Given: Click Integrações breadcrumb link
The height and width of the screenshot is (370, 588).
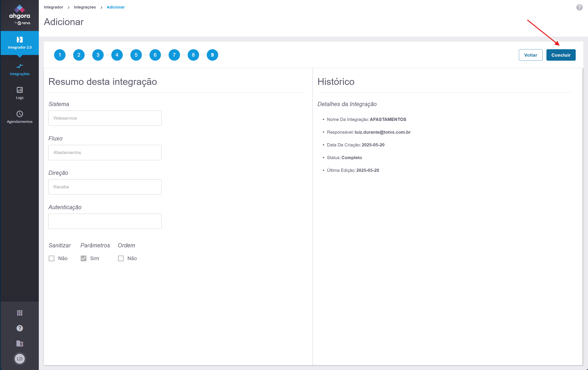Looking at the screenshot, I should tap(85, 7).
